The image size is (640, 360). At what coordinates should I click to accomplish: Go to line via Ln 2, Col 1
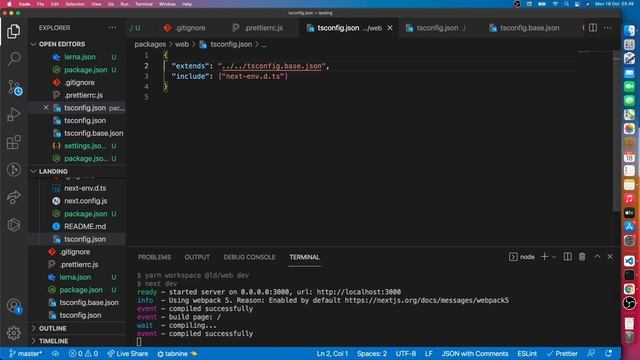coord(332,353)
